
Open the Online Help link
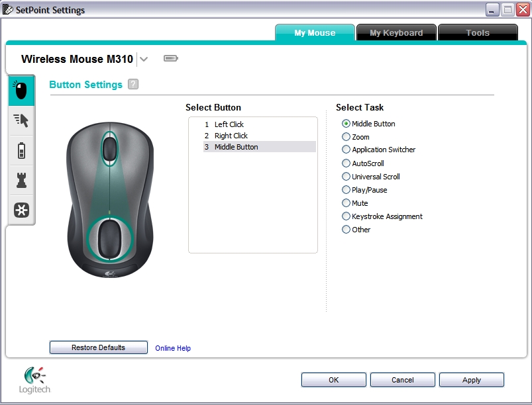[x=173, y=348]
